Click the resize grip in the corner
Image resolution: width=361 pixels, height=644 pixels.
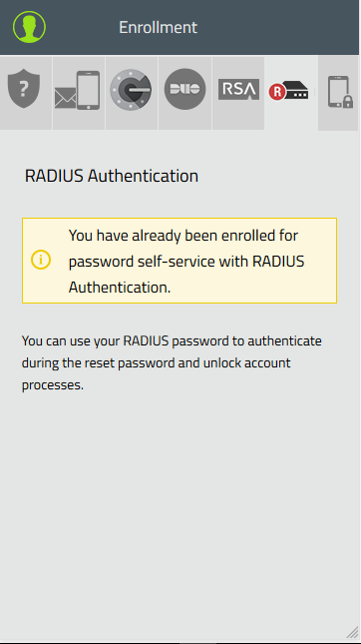[352, 633]
